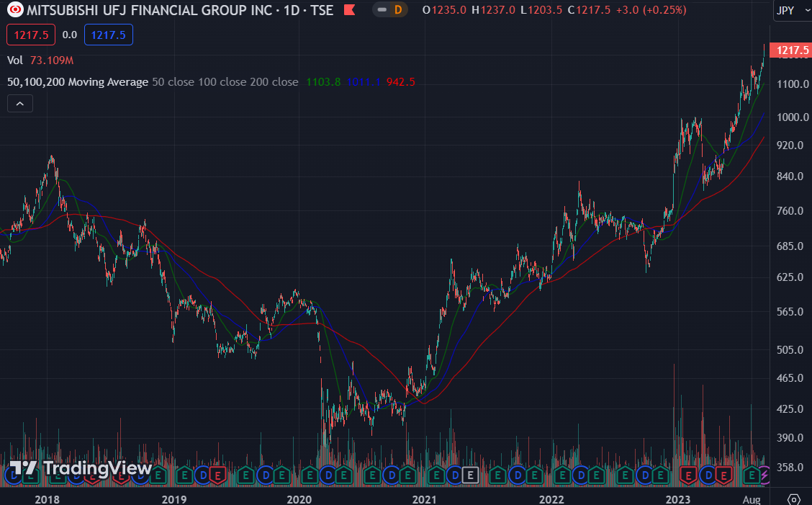
Task: Click the red E marker just after 2023
Action: (688, 475)
